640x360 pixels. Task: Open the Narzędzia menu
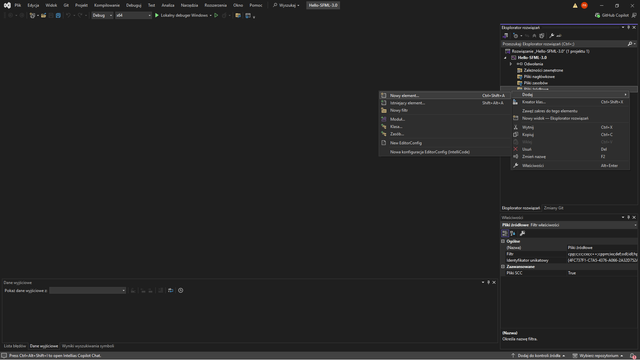(189, 5)
